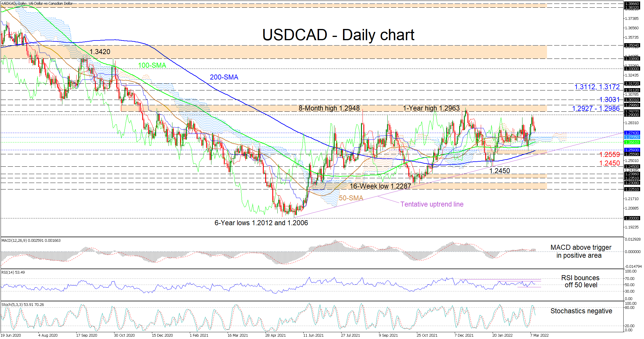Click the 100-SMA green label
The height and width of the screenshot is (339, 644).
tap(152, 65)
